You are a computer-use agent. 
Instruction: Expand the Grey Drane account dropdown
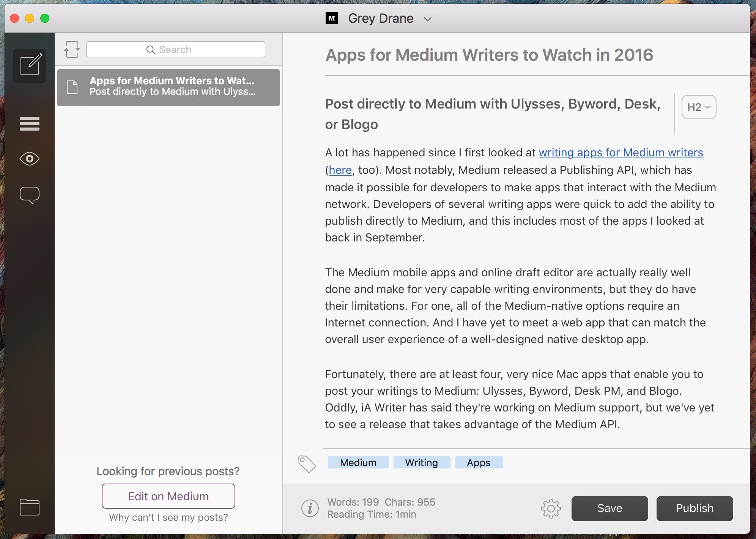click(428, 19)
